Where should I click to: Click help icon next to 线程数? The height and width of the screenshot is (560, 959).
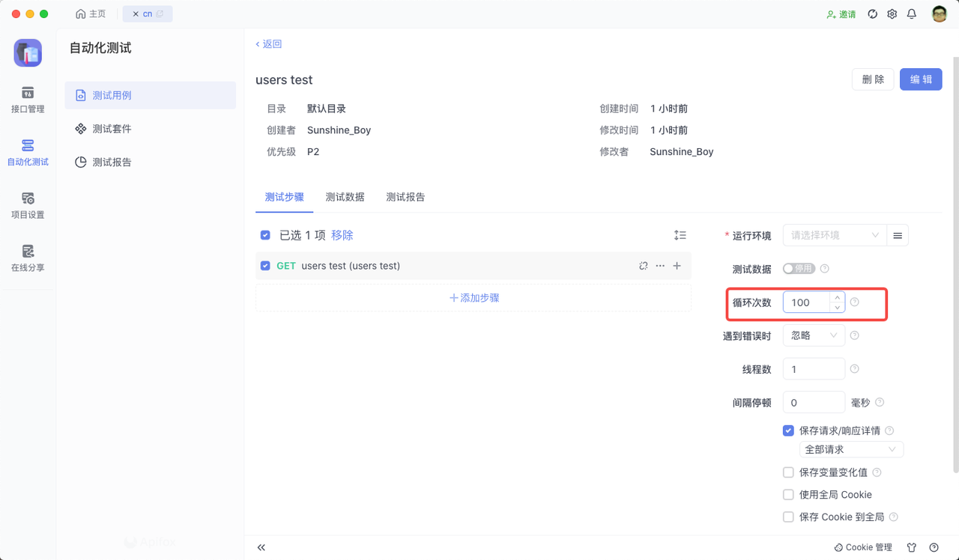tap(855, 369)
